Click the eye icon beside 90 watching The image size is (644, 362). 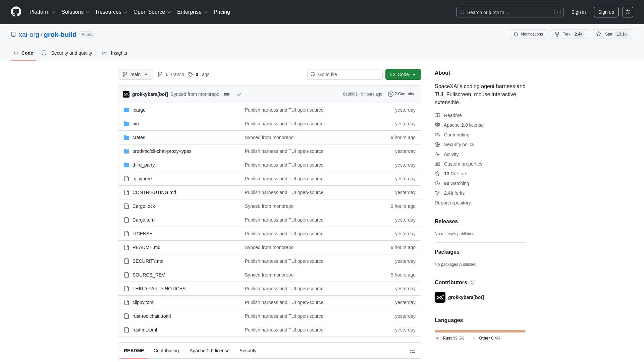tap(437, 183)
